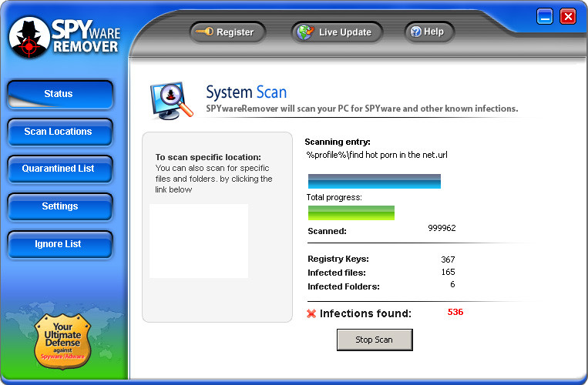Click the scanning entry path '%profile%\find hot...'
The image size is (588, 385).
tap(377, 155)
